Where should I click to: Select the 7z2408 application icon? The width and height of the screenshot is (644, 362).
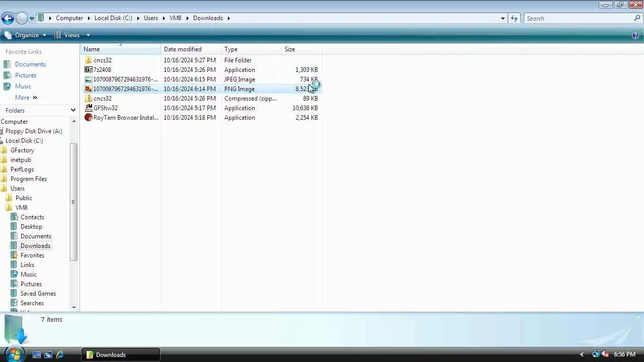[x=89, y=70]
